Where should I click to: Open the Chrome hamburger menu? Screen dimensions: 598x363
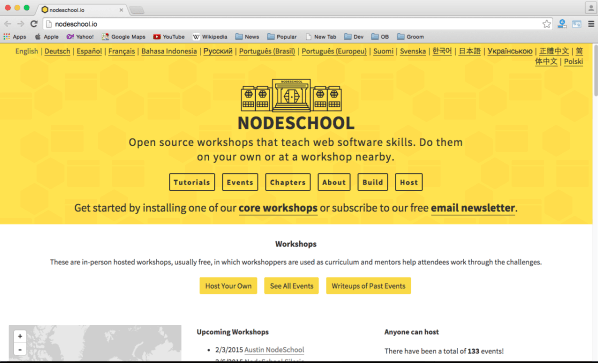pyautogui.click(x=591, y=24)
